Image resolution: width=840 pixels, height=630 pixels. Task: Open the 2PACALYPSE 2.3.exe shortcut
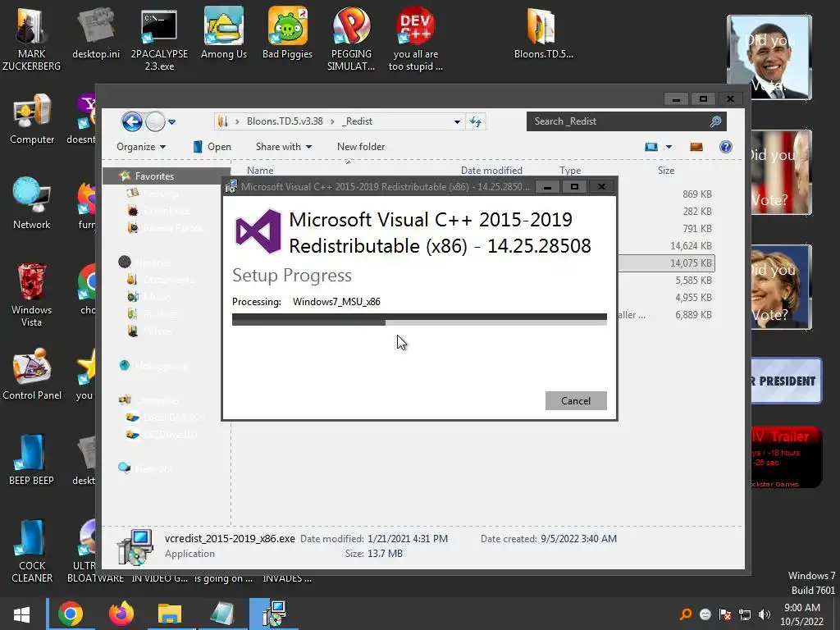[159, 39]
